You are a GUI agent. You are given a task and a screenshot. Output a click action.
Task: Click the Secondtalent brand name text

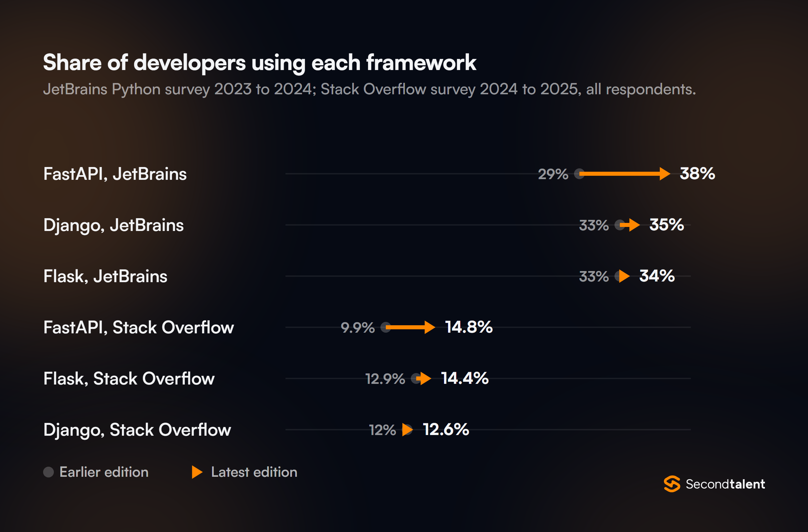(x=725, y=484)
